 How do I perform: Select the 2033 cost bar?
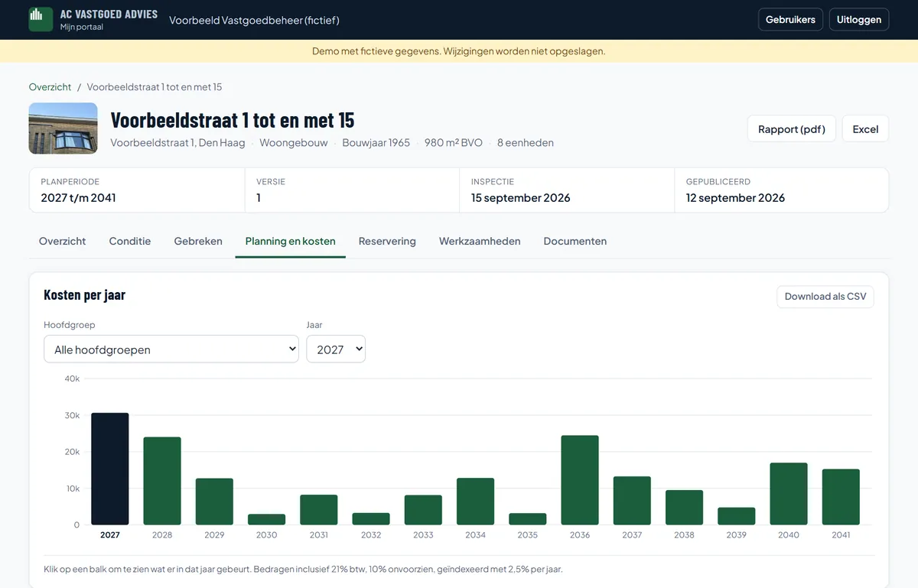423,510
